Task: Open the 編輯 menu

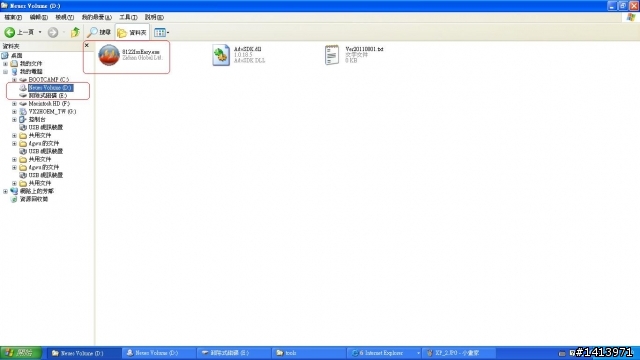Action: click(39, 17)
